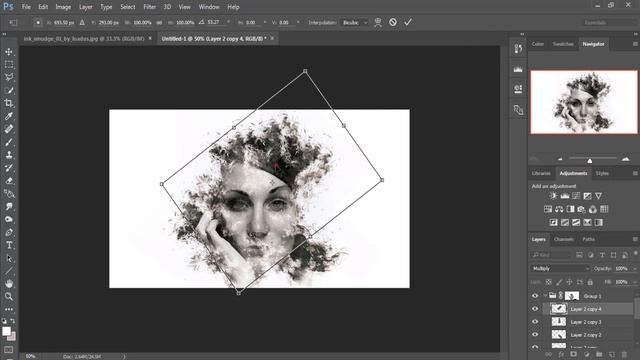This screenshot has height=360, width=640.
Task: Toggle lock image pixels brush icon
Action: (559, 282)
